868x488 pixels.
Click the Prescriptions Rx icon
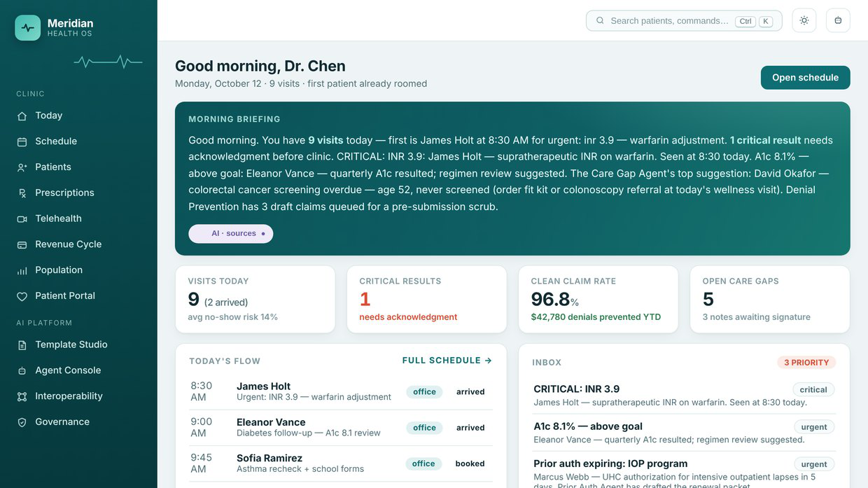[22, 193]
